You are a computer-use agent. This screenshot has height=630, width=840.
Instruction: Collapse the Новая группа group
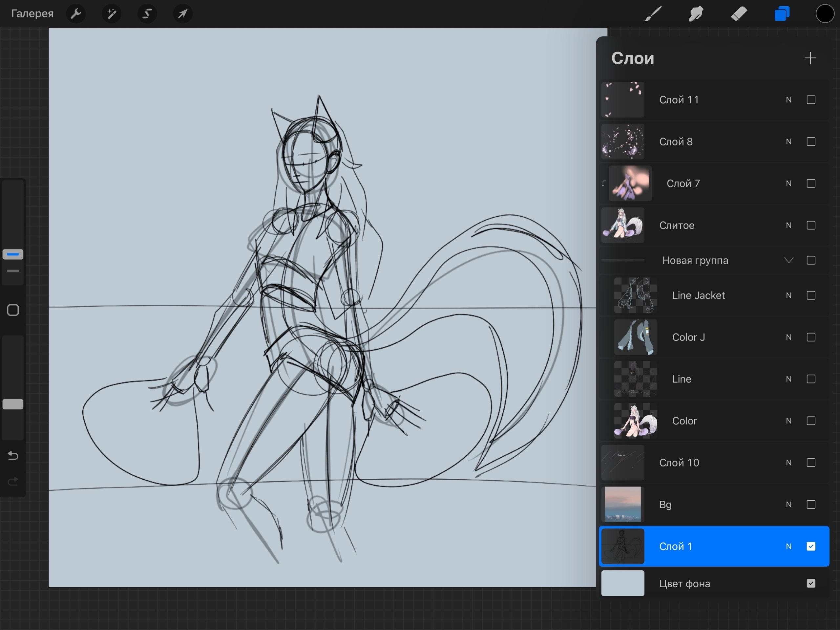pyautogui.click(x=789, y=260)
